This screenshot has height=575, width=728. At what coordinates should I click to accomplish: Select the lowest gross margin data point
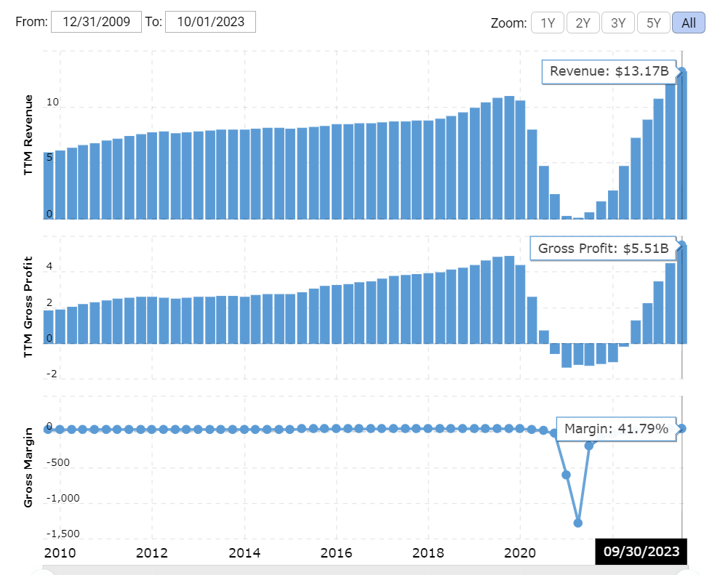coord(578,523)
